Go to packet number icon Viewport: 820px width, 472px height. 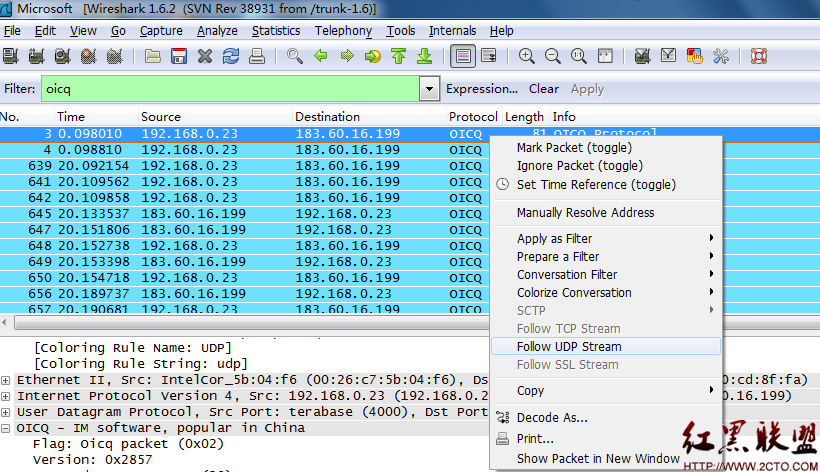pos(373,56)
